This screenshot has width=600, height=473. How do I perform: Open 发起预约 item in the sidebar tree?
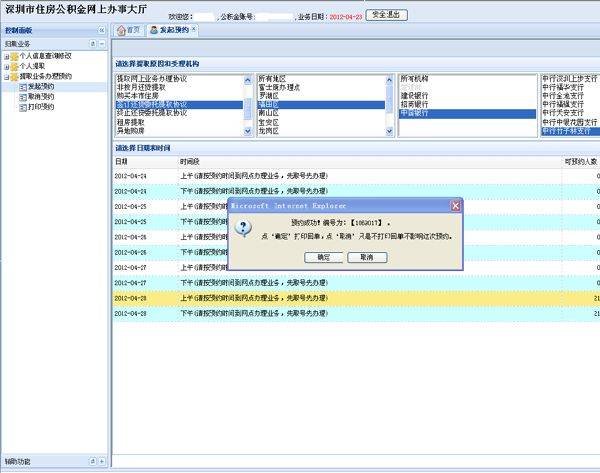click(34, 85)
